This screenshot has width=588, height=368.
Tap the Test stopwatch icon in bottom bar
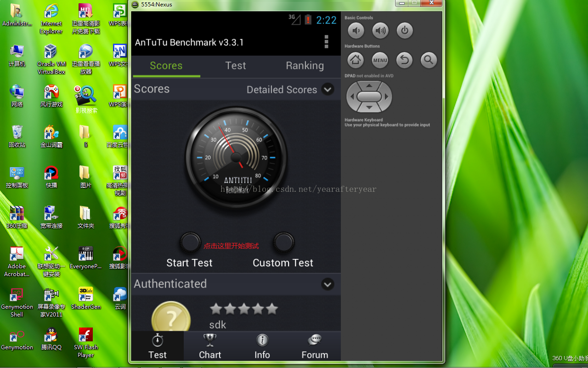pos(158,340)
